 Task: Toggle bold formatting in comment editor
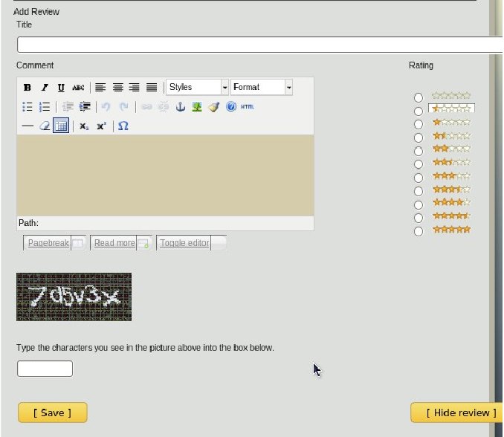point(28,88)
